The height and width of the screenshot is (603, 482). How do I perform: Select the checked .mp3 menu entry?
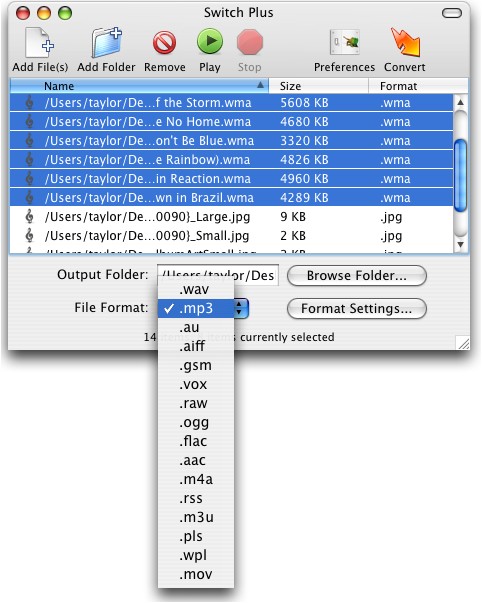[x=196, y=308]
